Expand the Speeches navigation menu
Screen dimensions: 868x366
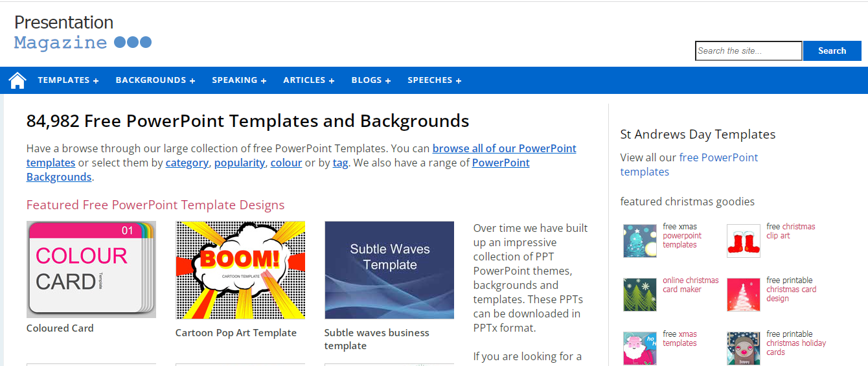tap(434, 80)
